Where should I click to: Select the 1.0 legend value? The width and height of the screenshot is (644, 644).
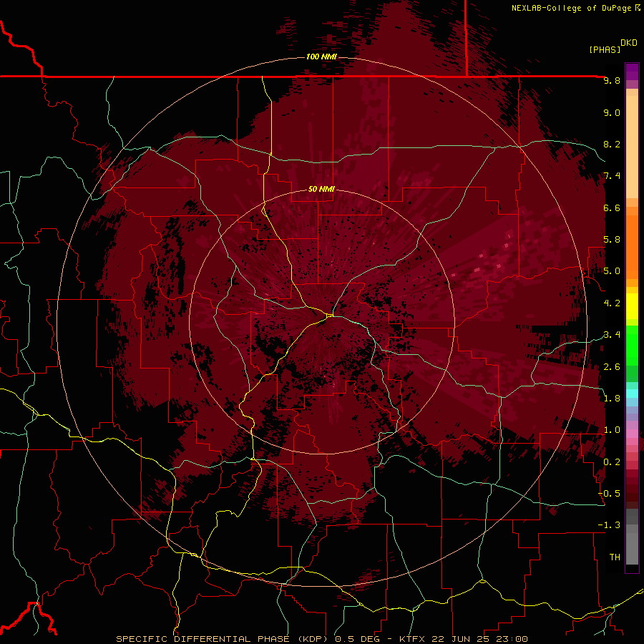tap(612, 430)
